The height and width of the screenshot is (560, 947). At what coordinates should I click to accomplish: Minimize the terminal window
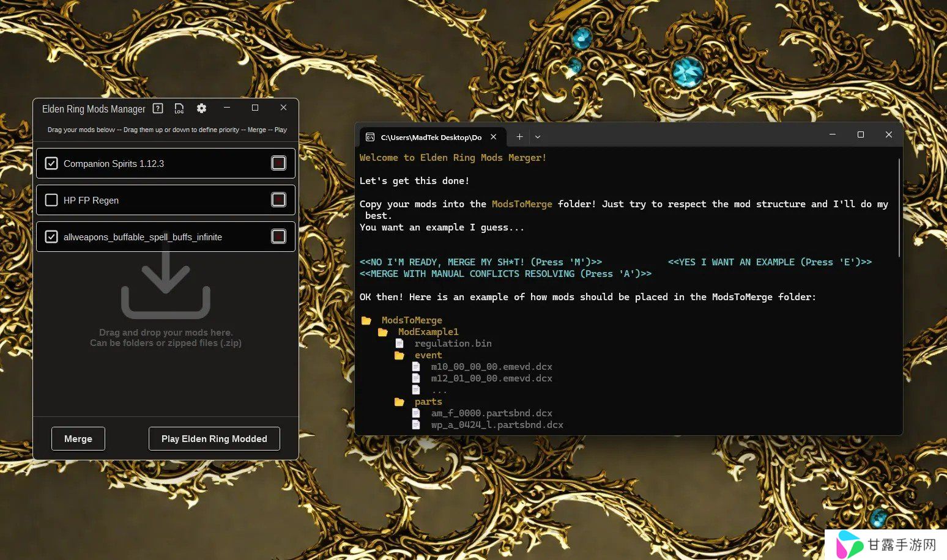tap(833, 134)
